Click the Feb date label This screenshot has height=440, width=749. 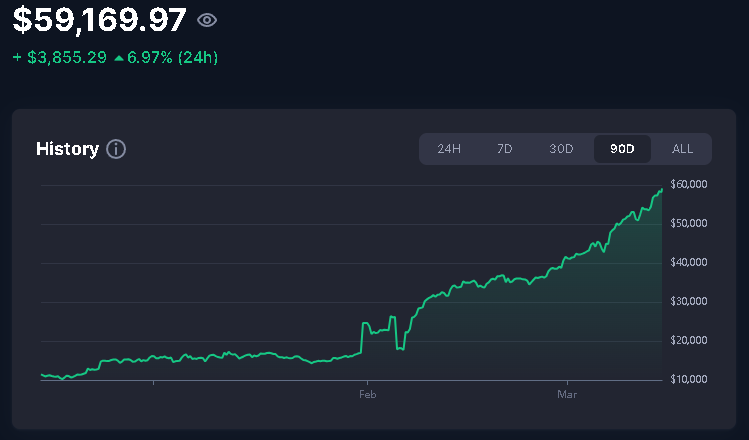pyautogui.click(x=367, y=395)
